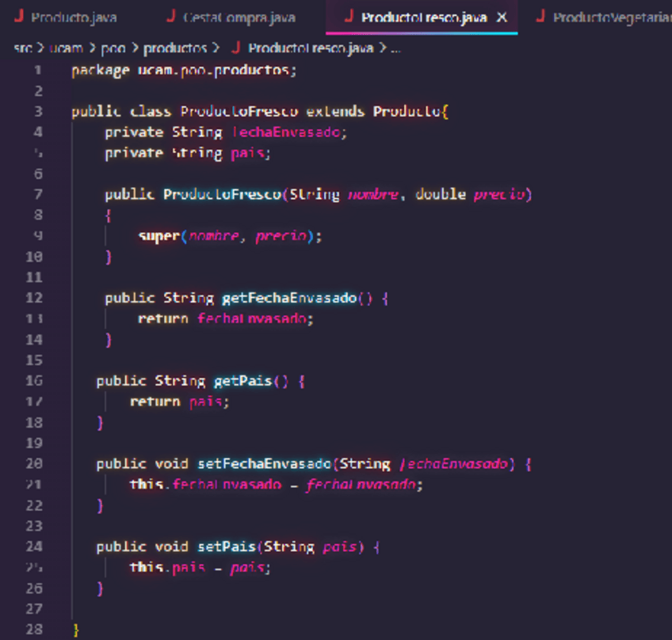Expand the breadcrumb ellipsis symbol list
Screen dimensions: 672x640
(x=396, y=48)
